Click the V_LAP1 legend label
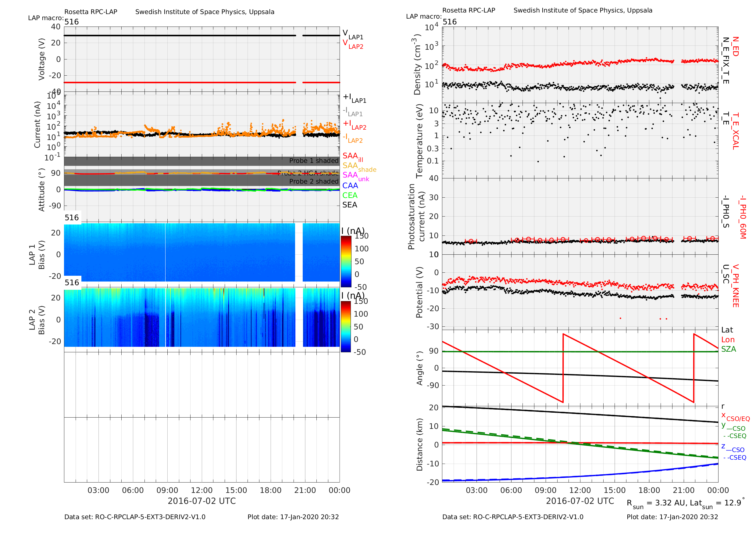Image resolution: width=756 pixels, height=535 pixels. (353, 34)
